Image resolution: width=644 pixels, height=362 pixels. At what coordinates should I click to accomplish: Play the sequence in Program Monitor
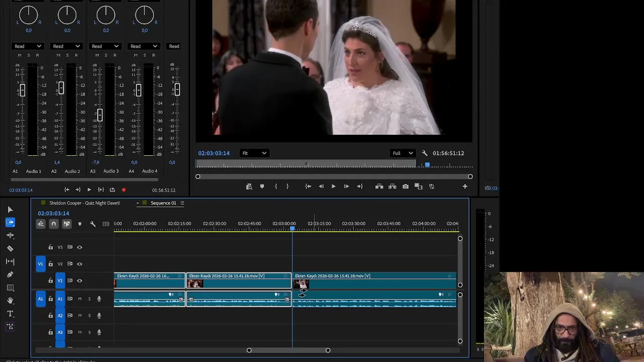click(x=333, y=187)
